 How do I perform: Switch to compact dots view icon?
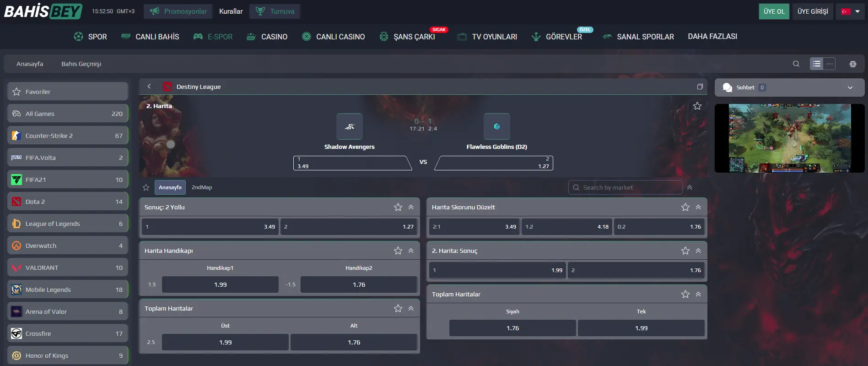[x=830, y=64]
